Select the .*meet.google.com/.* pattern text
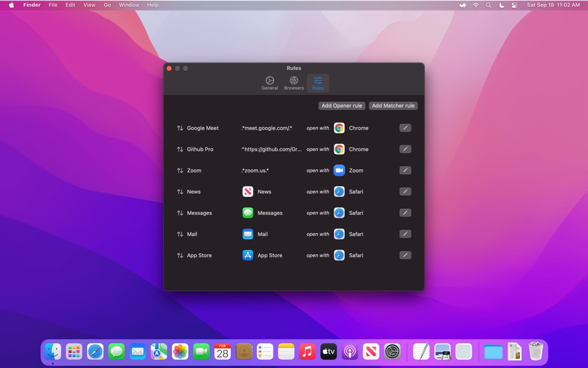This screenshot has width=588, height=368. (x=267, y=128)
